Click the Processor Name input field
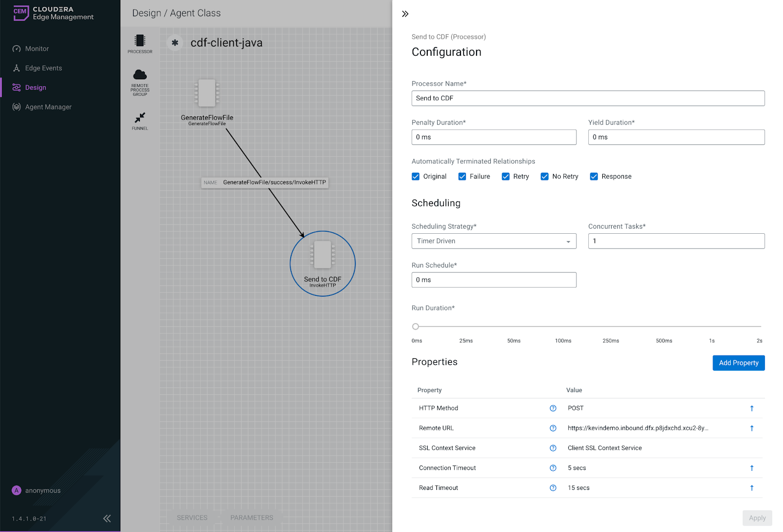 588,98
